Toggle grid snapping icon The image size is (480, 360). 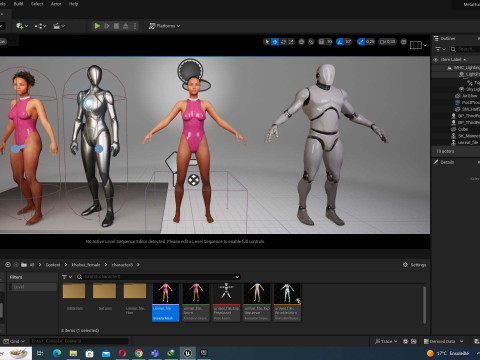point(321,42)
